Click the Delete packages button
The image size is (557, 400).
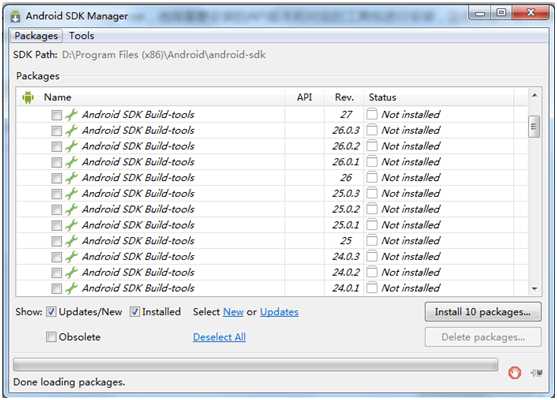click(483, 337)
